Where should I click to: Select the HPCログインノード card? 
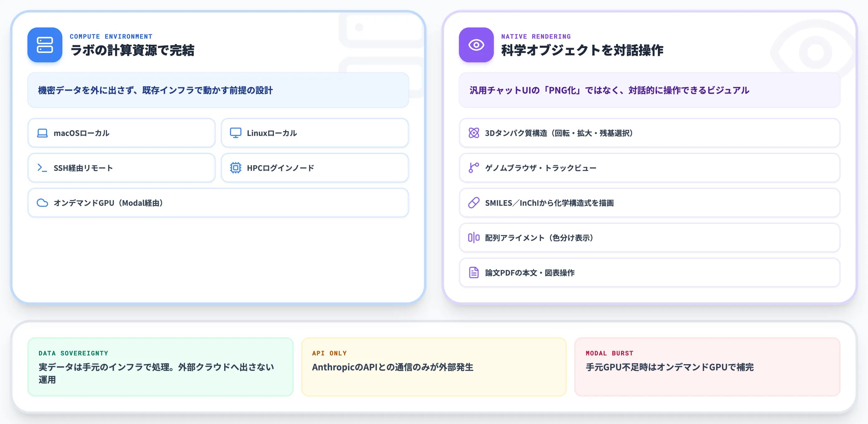(315, 168)
